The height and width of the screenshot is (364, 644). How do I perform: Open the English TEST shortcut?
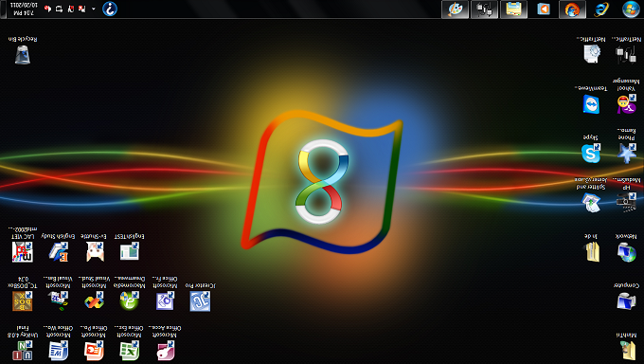coord(130,248)
